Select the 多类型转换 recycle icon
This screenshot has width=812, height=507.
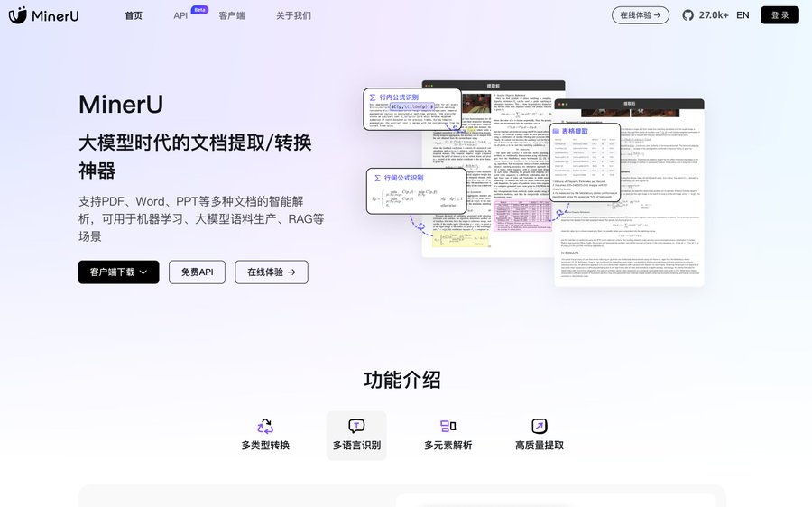click(x=265, y=426)
